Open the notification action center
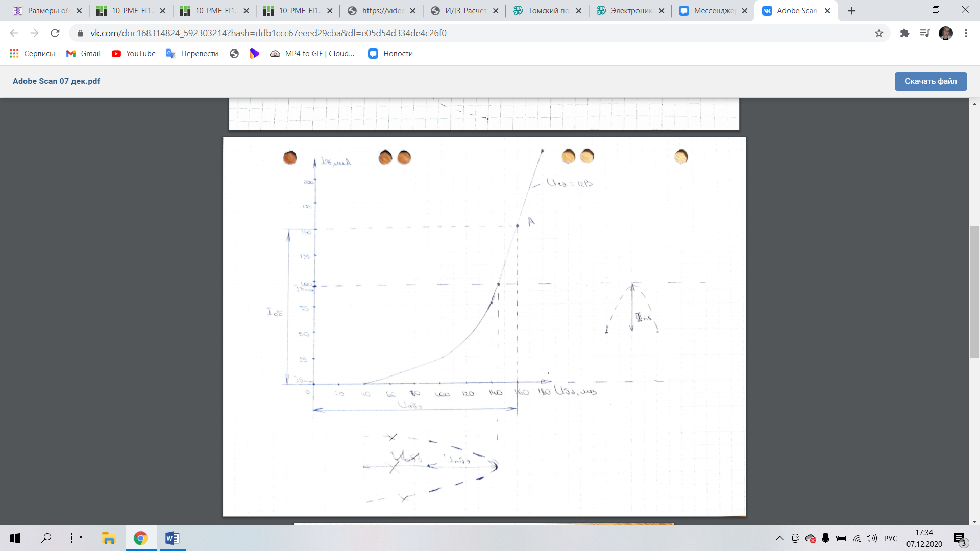 tap(960, 539)
